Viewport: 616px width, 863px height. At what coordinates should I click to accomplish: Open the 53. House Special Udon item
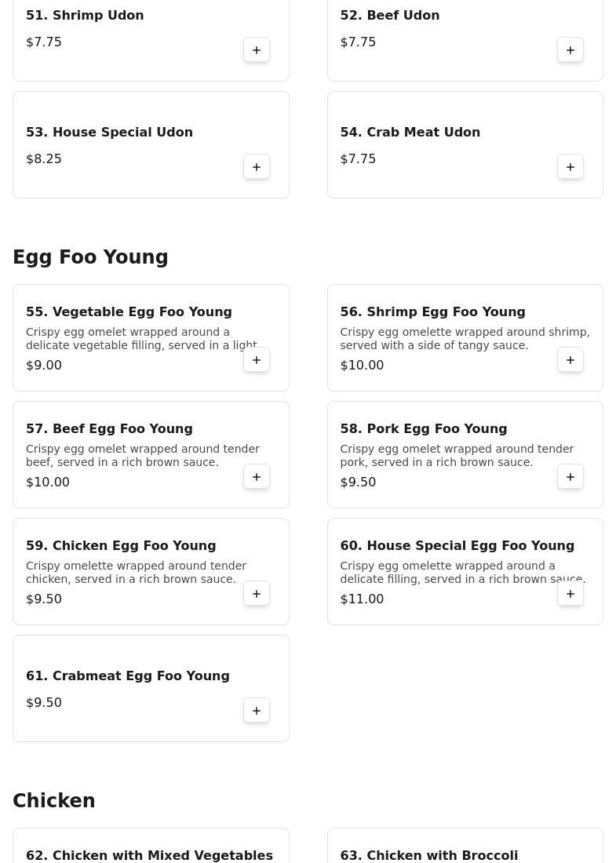click(x=151, y=145)
